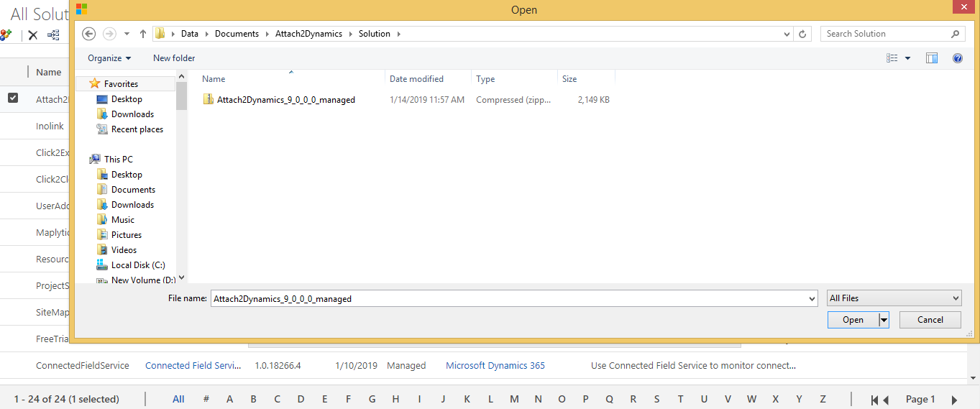
Task: Click the delete X icon in the solutions toolbar
Action: click(32, 35)
